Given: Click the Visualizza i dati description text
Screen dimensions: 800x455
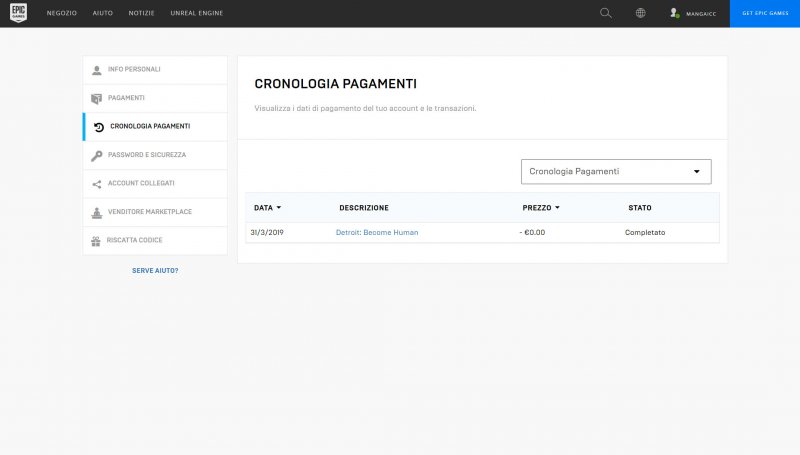Looking at the screenshot, I should [x=365, y=108].
